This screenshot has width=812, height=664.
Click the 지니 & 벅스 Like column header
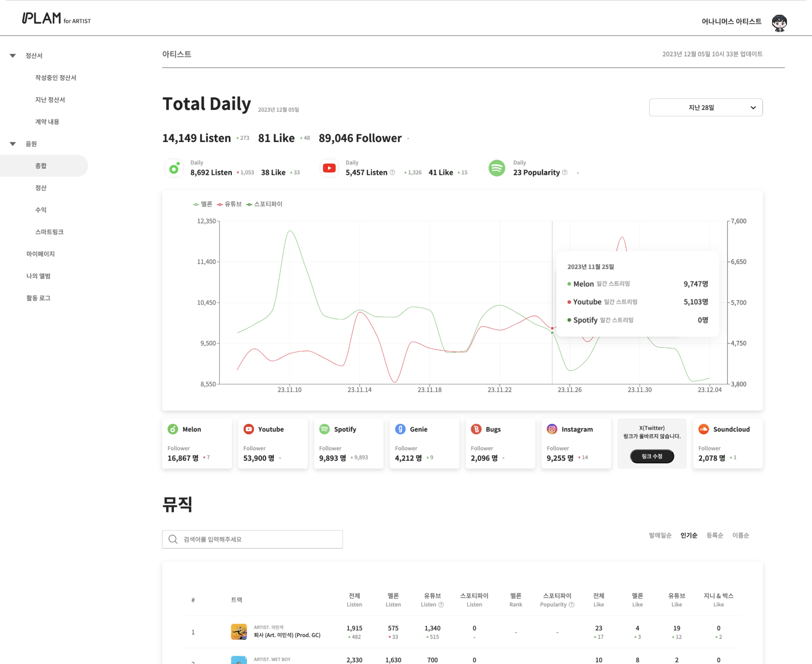[718, 600]
